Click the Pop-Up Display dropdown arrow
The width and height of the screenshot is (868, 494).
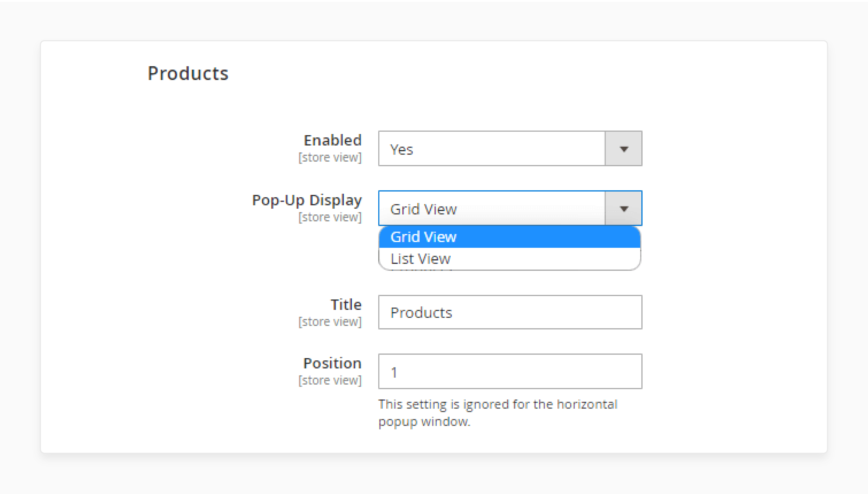[x=623, y=208]
